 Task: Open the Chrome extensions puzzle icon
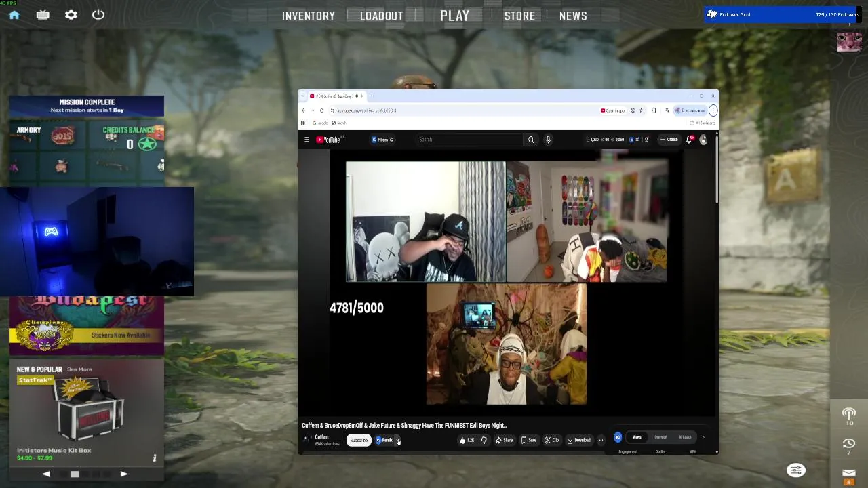click(x=654, y=110)
